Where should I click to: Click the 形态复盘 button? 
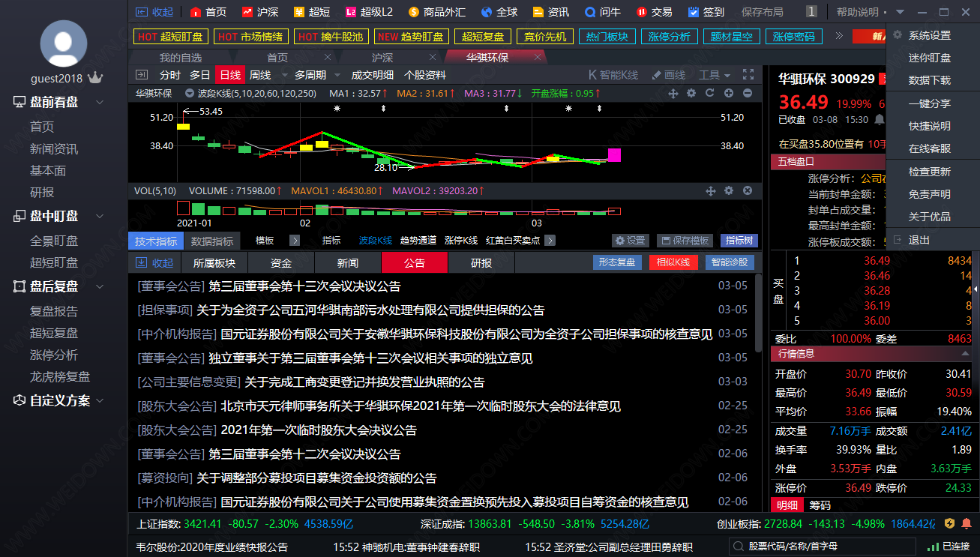coord(618,262)
